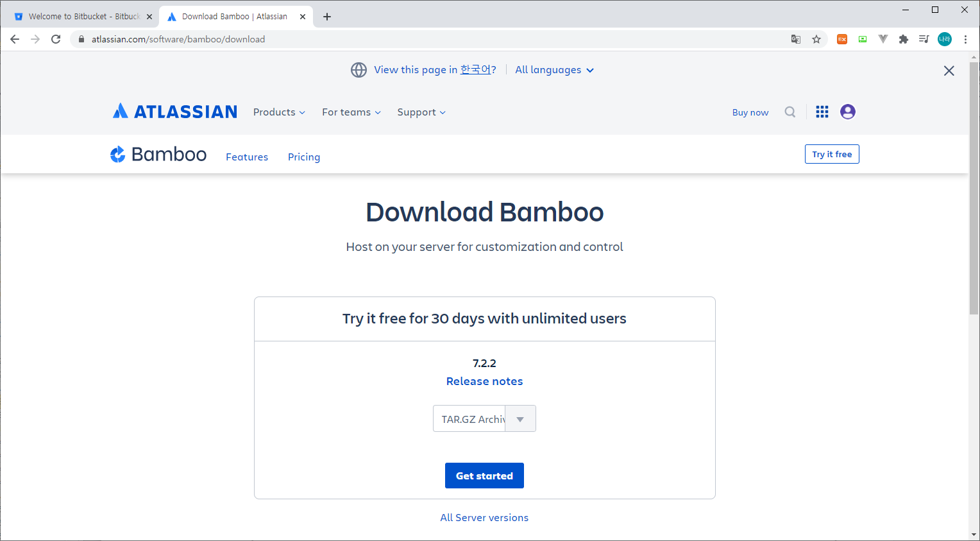Open the Atlassian app switcher grid
The height and width of the screenshot is (541, 980).
(822, 112)
